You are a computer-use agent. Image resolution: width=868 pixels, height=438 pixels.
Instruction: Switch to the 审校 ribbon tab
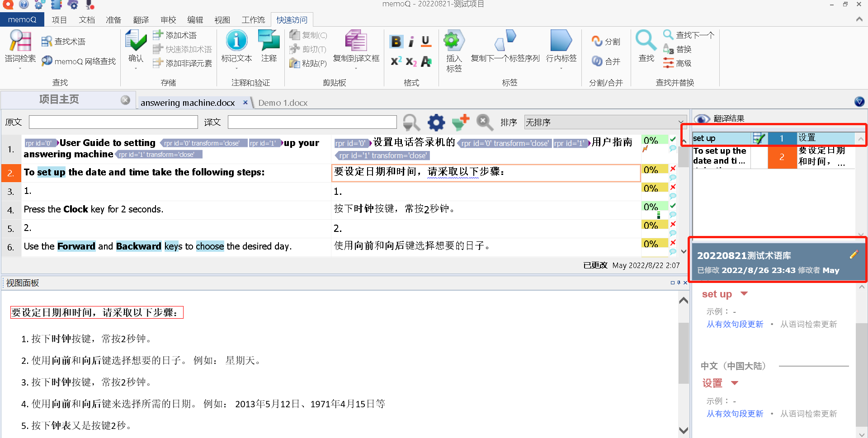pos(168,20)
